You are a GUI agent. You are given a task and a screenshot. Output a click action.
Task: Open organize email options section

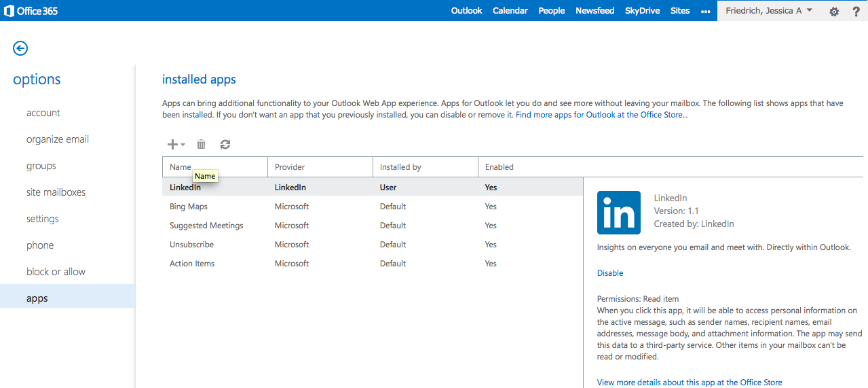coord(58,139)
